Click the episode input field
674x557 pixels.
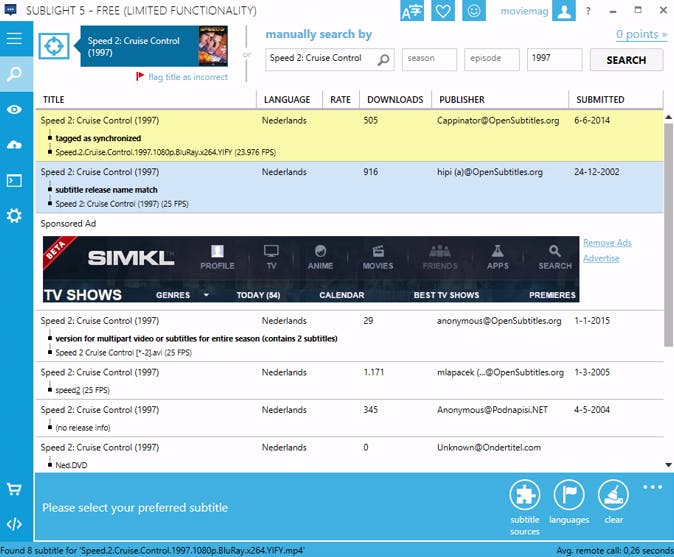click(492, 59)
